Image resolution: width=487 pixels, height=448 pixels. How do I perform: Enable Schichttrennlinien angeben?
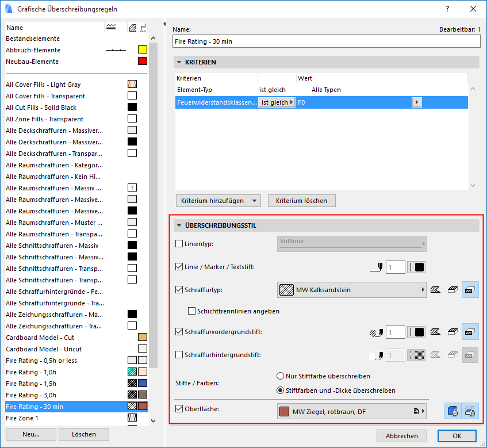point(192,311)
